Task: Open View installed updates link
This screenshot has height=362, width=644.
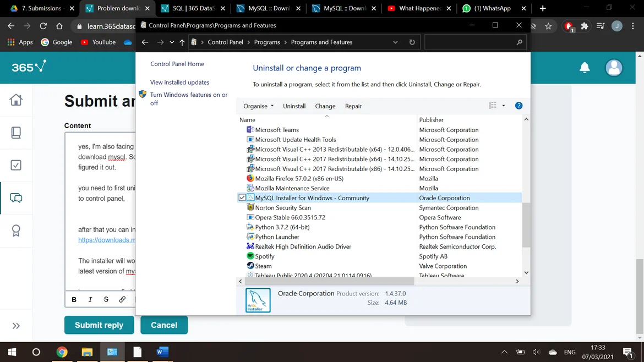Action: click(x=179, y=83)
